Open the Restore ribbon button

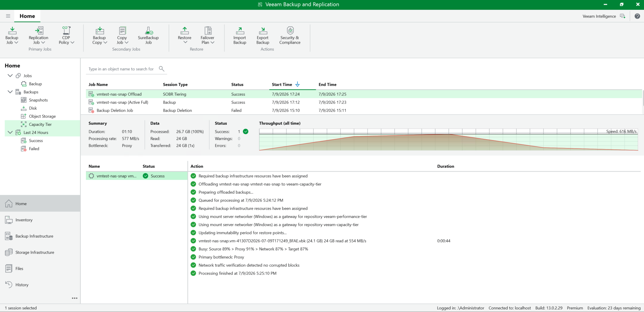click(x=185, y=35)
